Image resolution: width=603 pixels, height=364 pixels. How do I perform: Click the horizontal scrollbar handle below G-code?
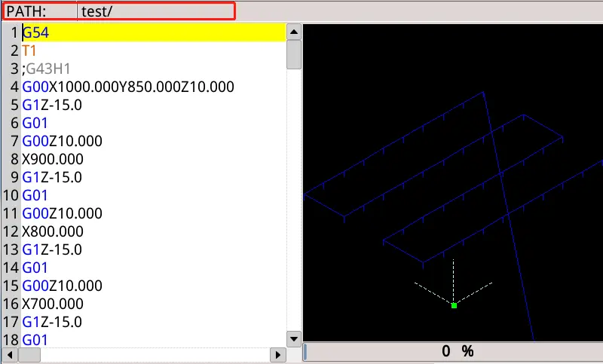pos(29,355)
